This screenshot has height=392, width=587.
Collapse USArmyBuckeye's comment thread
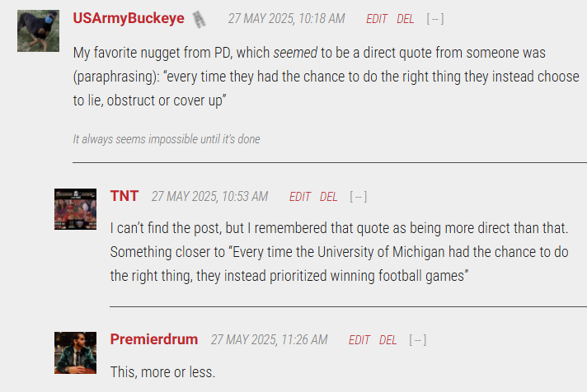pos(435,19)
